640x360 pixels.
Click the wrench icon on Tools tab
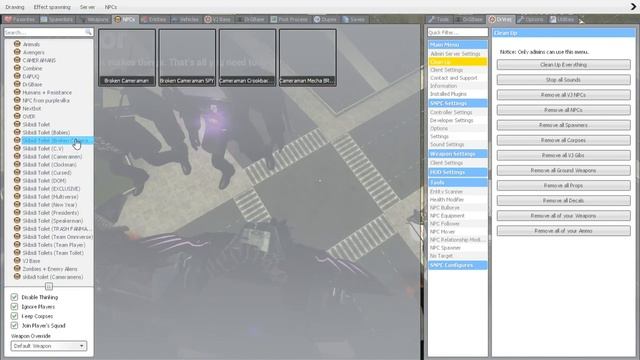[x=431, y=19]
